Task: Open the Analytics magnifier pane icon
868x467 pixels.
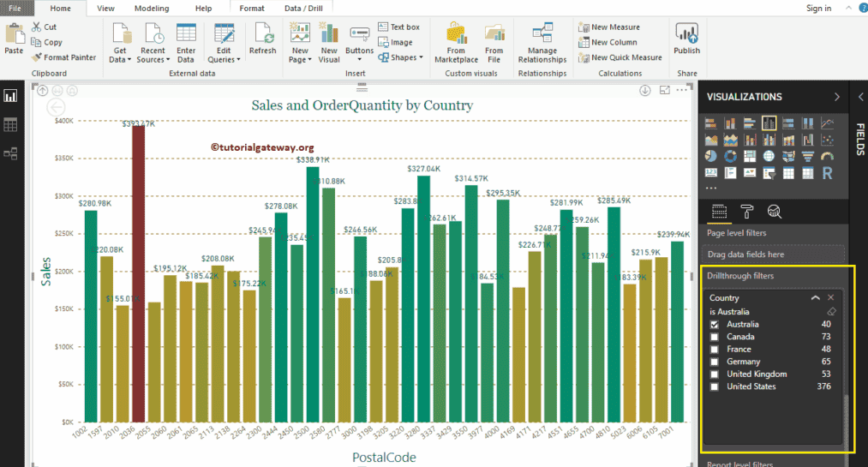Action: coord(774,212)
